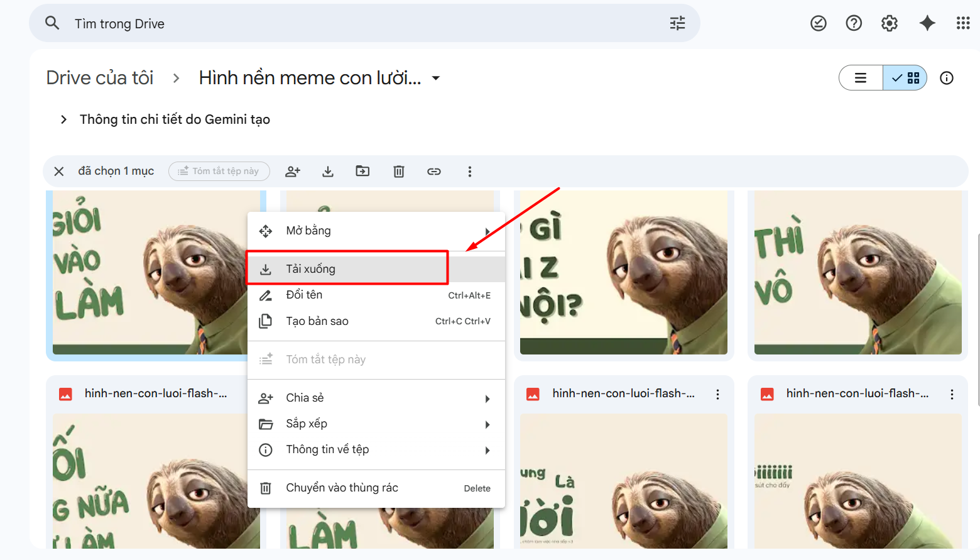Open Drive settings gear
Screen dimensions: 980x560
890,23
